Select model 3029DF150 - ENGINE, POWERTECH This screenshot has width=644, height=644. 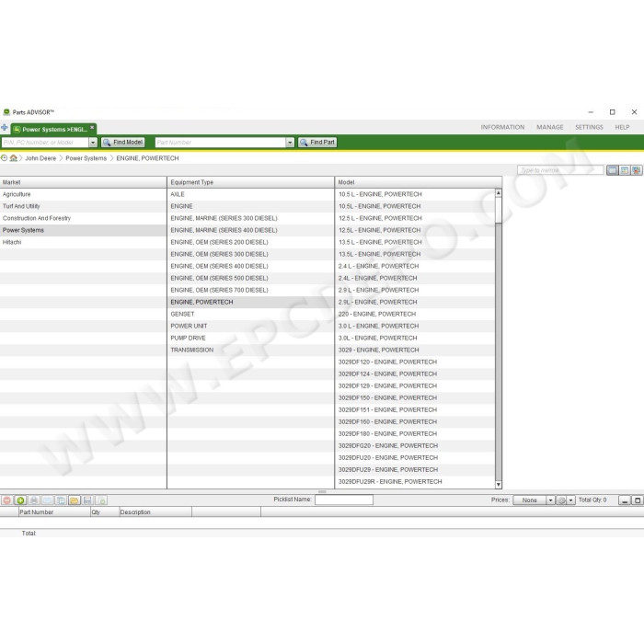pos(415,398)
